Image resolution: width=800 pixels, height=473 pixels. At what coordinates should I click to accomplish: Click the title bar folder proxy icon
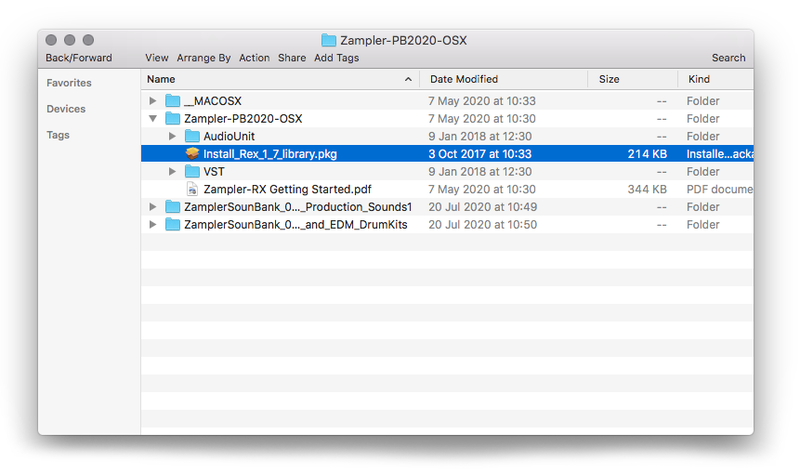(x=329, y=40)
